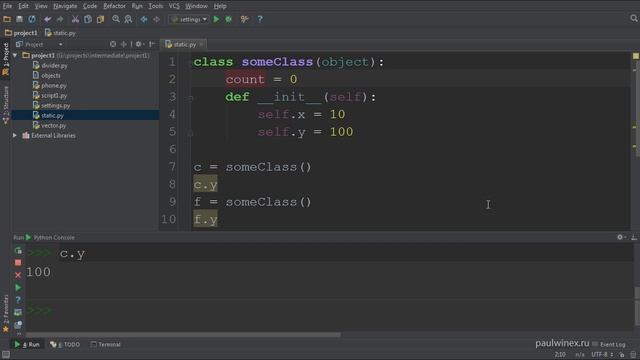Image resolution: width=640 pixels, height=360 pixels.
Task: Click the Paste icon in toolbar
Action: click(x=100, y=19)
